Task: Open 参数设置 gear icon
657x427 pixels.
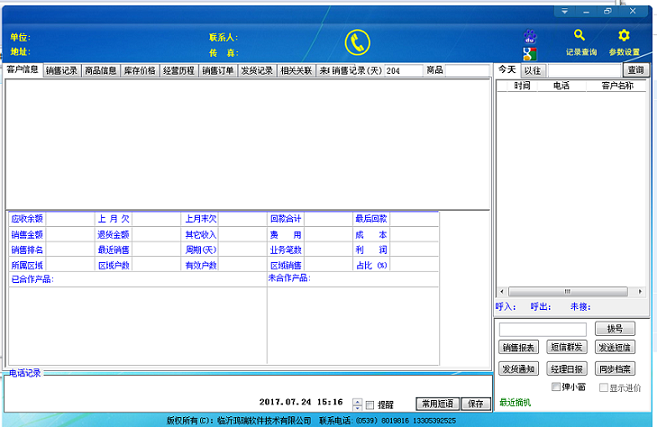Action: click(624, 36)
